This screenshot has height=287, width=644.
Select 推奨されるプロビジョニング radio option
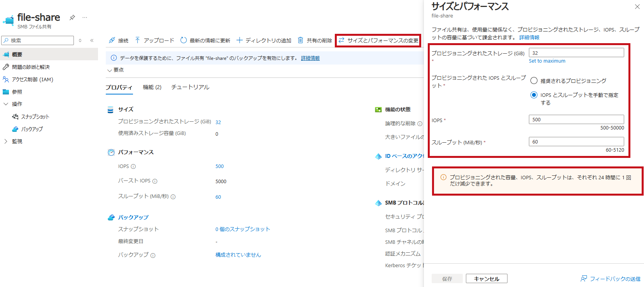click(534, 80)
